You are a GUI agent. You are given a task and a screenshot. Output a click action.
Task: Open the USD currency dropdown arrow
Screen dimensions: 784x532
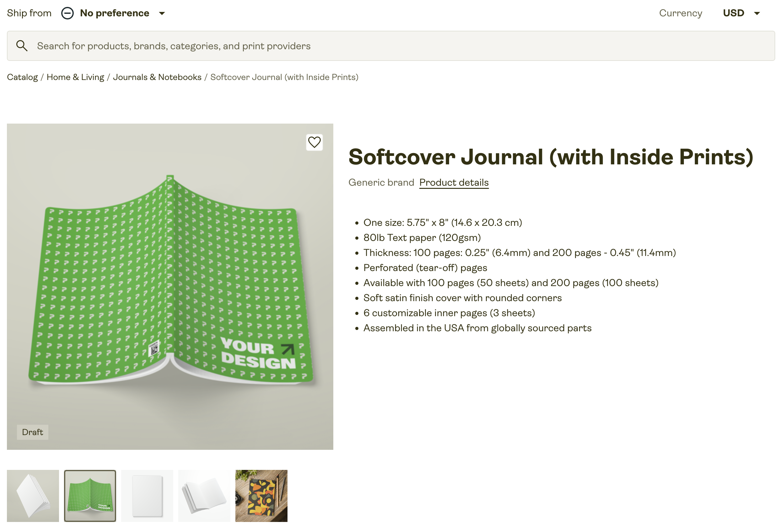point(757,13)
